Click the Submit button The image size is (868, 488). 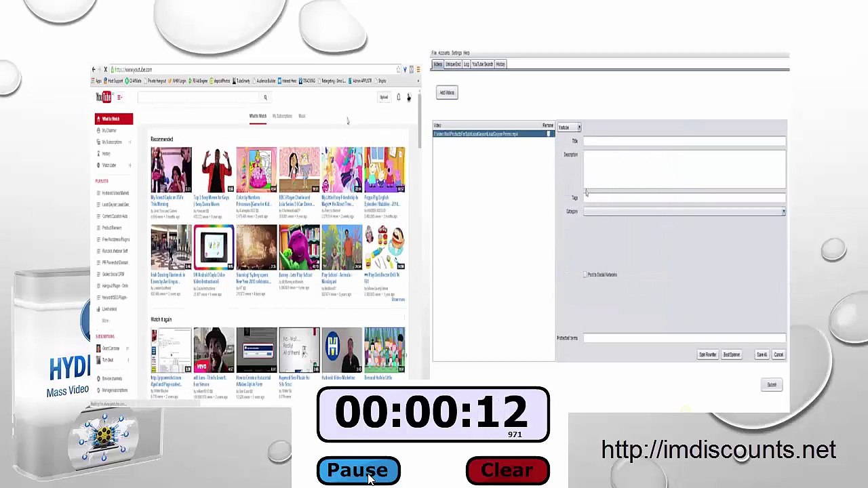[x=772, y=385]
